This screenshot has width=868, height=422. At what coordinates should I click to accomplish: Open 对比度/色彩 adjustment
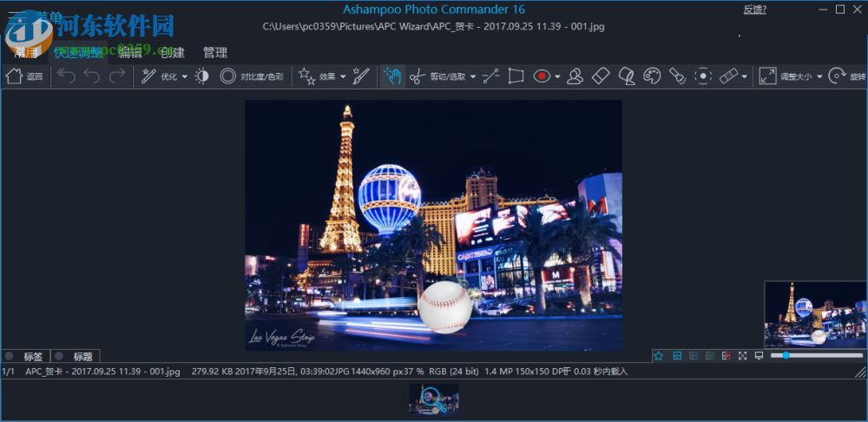(x=252, y=76)
